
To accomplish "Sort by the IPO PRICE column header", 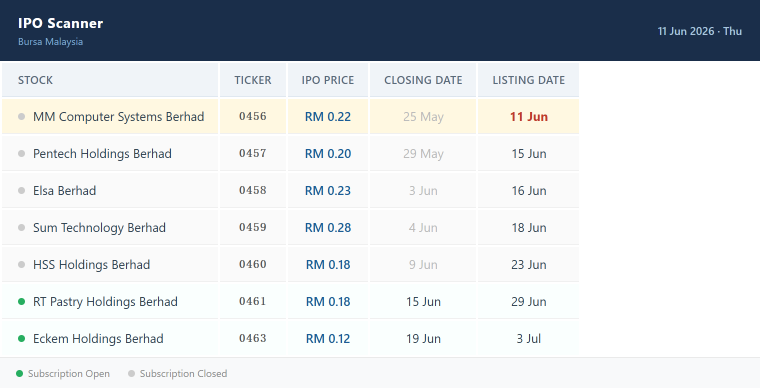I will [328, 80].
